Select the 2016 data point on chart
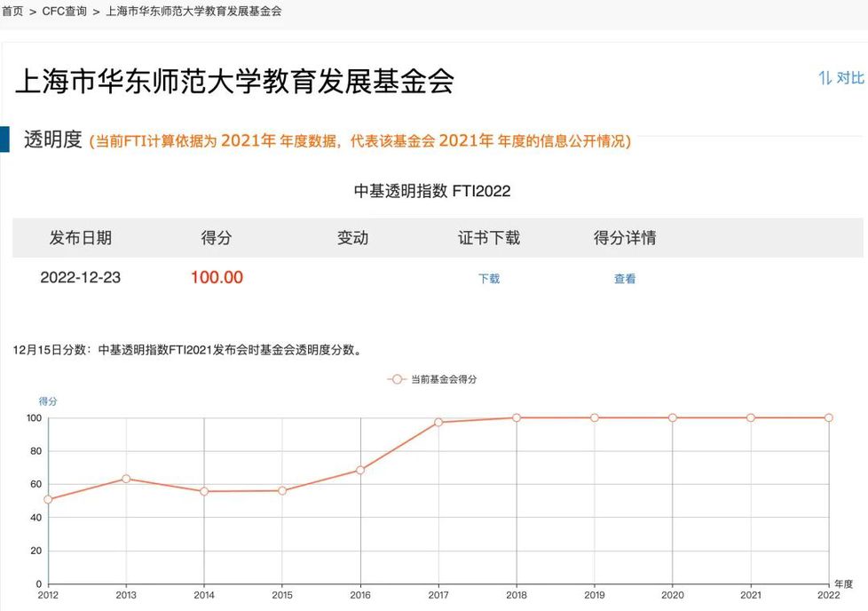This screenshot has width=868, height=611. point(360,470)
